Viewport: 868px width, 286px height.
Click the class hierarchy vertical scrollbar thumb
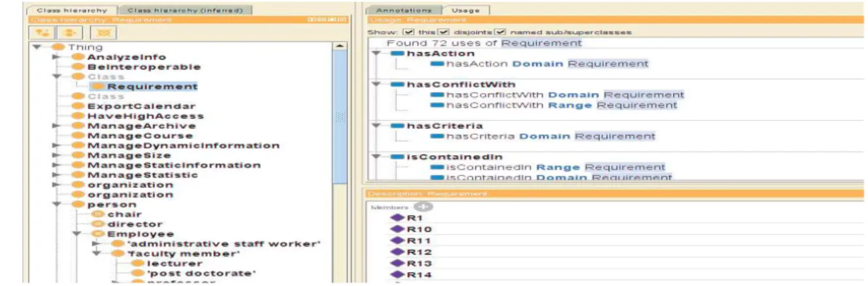coord(339,116)
